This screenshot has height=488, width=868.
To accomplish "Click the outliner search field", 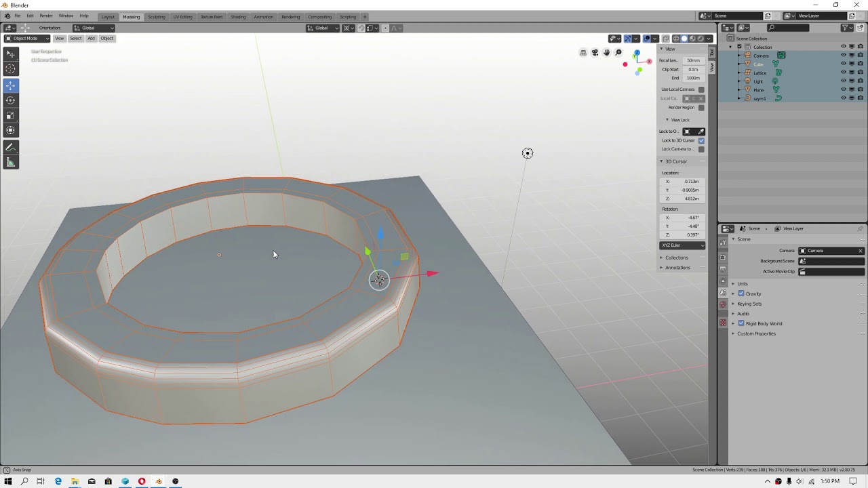I will point(788,28).
